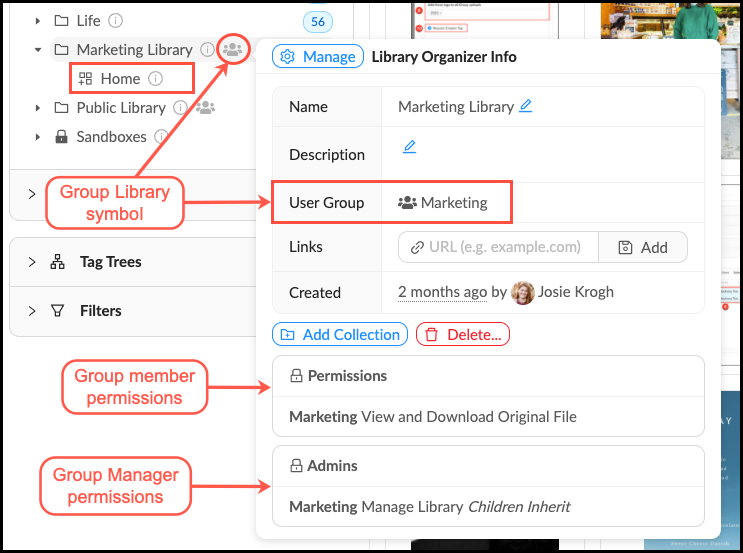Screen dimensions: 743x553
Task: Collapse the Marketing Library folder arrow
Action: tap(38, 50)
